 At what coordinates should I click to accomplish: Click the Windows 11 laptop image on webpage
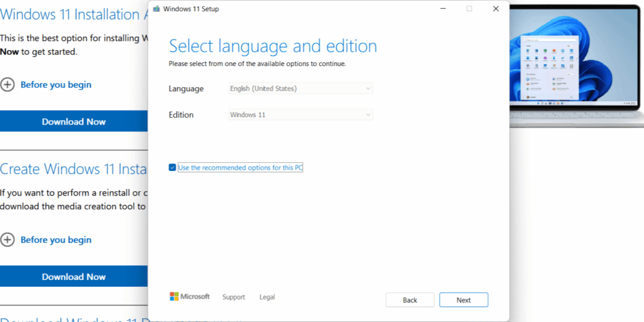point(577,65)
